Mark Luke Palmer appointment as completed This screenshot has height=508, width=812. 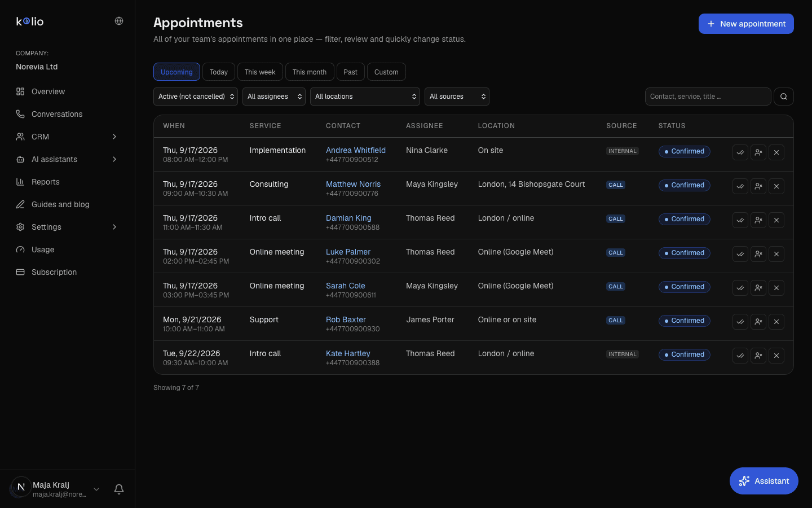(740, 254)
